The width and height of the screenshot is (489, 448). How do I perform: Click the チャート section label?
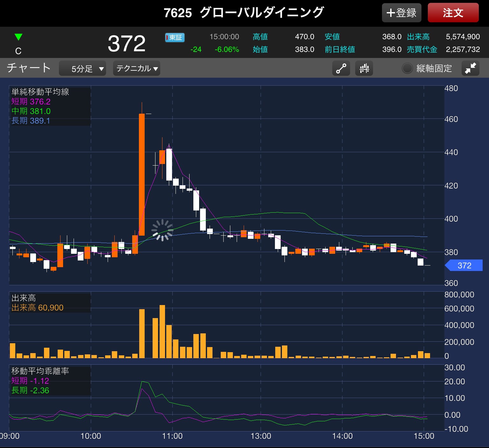[x=29, y=68]
